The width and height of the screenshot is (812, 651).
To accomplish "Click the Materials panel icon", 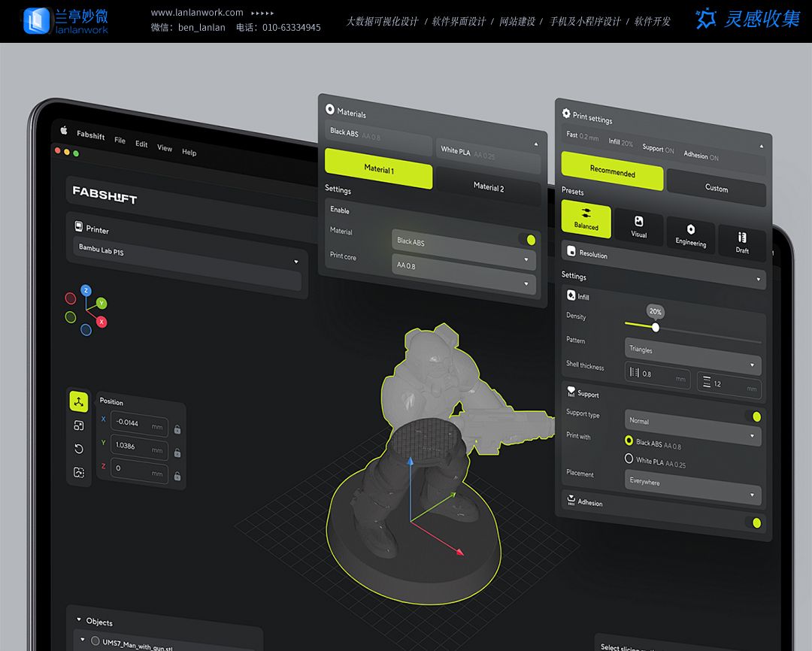I will point(330,109).
